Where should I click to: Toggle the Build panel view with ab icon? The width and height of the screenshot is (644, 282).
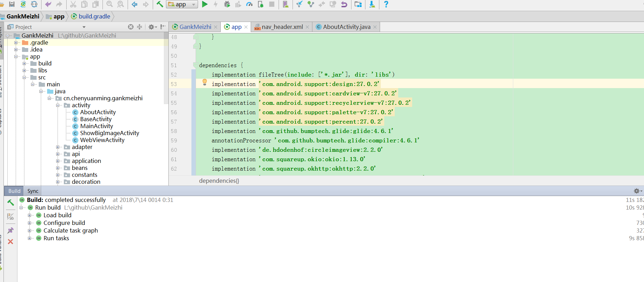(10, 217)
